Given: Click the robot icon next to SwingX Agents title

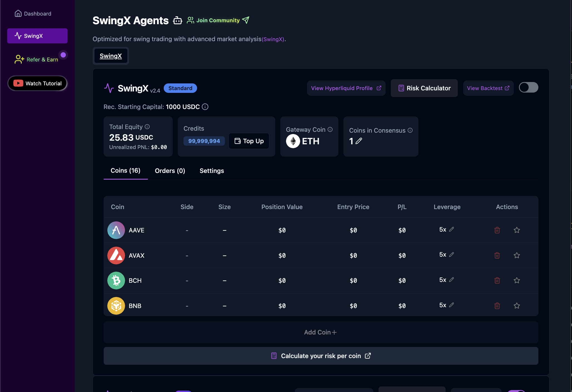Looking at the screenshot, I should pyautogui.click(x=178, y=20).
